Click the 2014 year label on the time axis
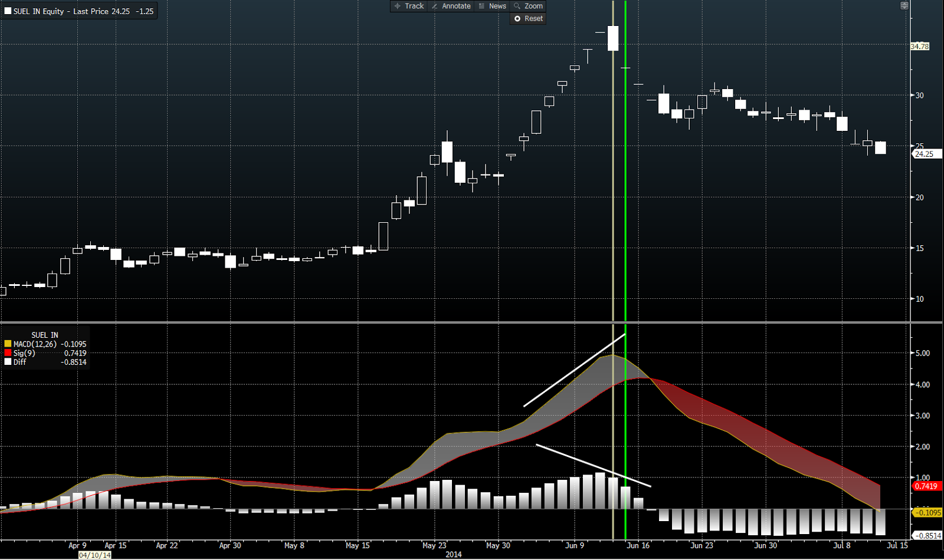Screen dimensions: 944x560 pos(453,555)
